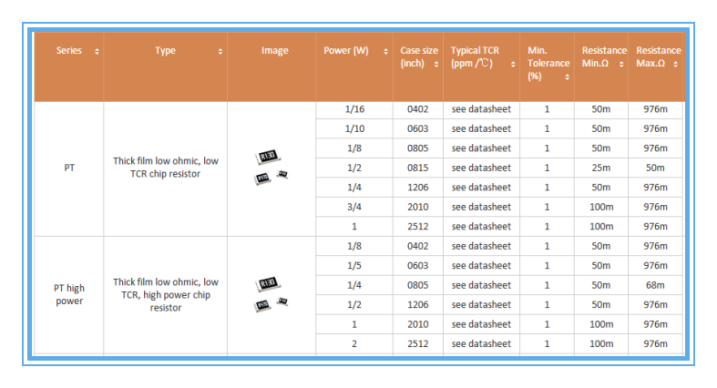Sort by Case size column arrows

pyautogui.click(x=436, y=64)
